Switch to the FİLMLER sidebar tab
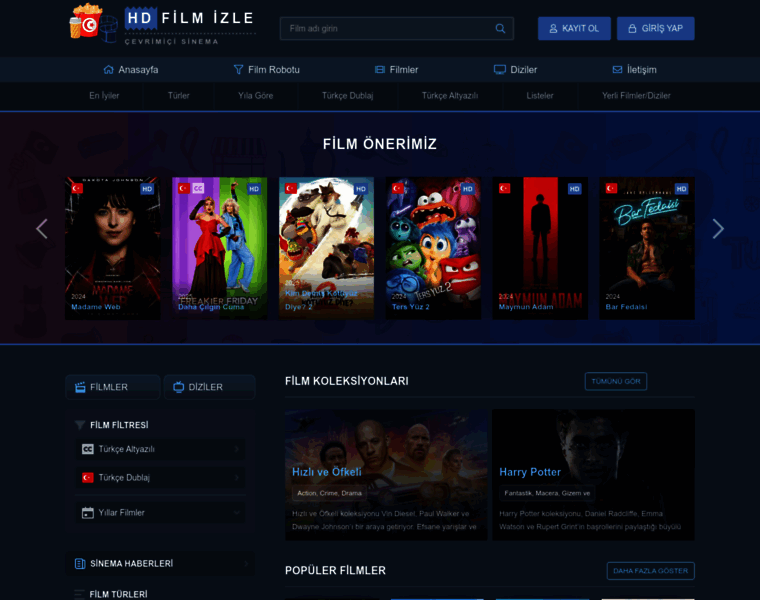This screenshot has height=600, width=760. (x=112, y=387)
